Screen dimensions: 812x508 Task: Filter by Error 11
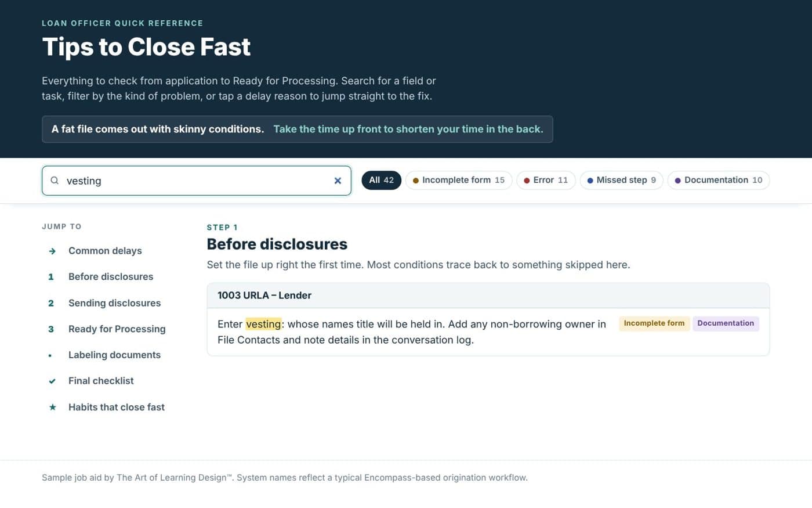pos(546,180)
